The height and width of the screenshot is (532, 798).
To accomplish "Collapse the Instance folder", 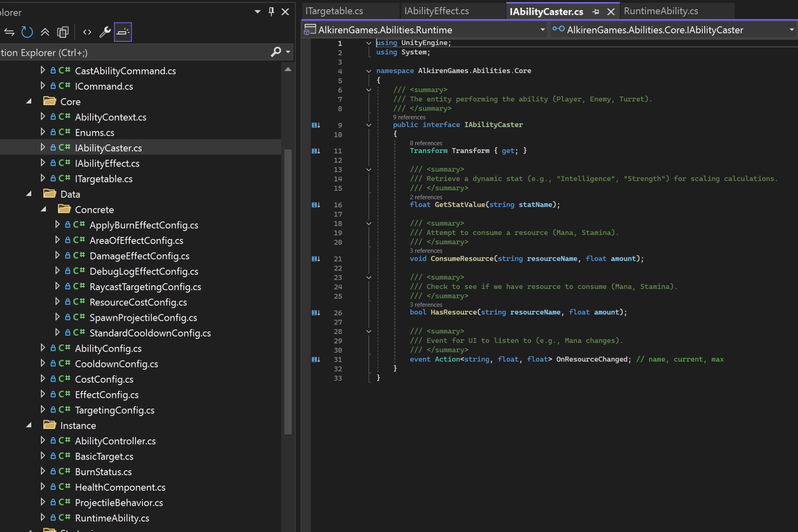I will point(29,425).
